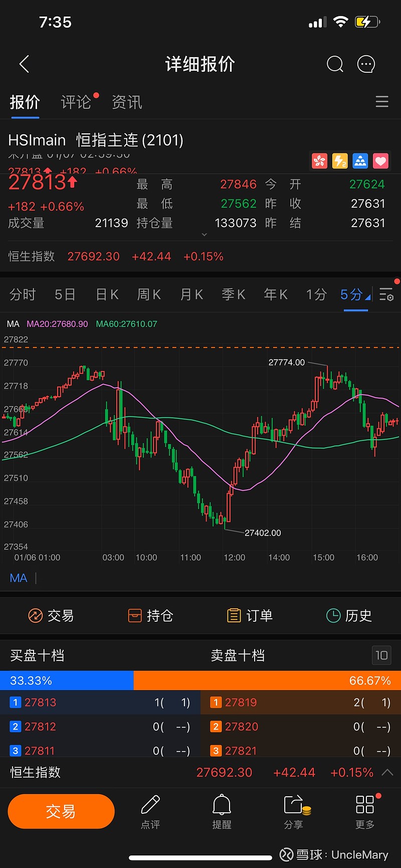Tap the battery indicator in status bar
This screenshot has width=401, height=868.
coord(367,22)
